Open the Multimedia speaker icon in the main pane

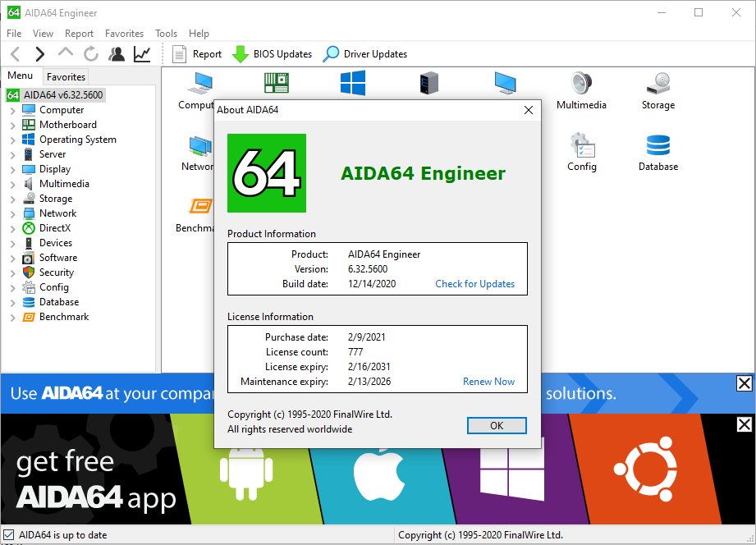[581, 83]
